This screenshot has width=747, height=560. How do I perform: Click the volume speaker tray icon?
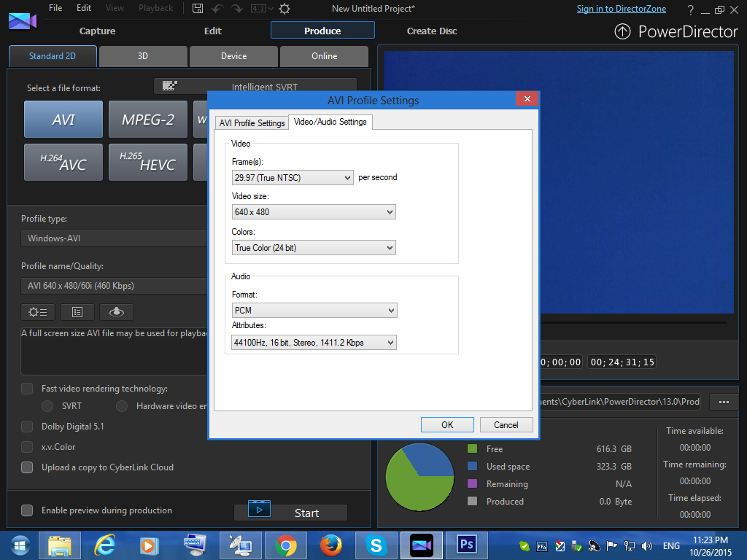click(x=646, y=545)
